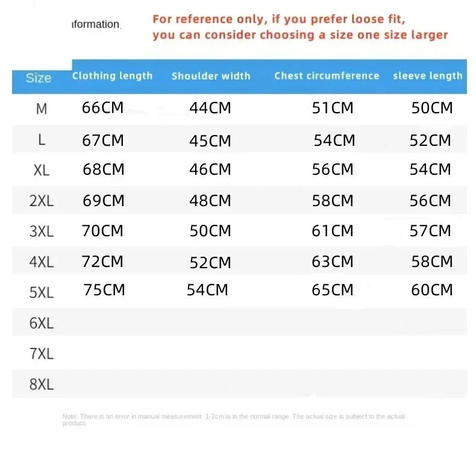Select the Chest circumference column header
476x449 pixels.
[x=327, y=76]
